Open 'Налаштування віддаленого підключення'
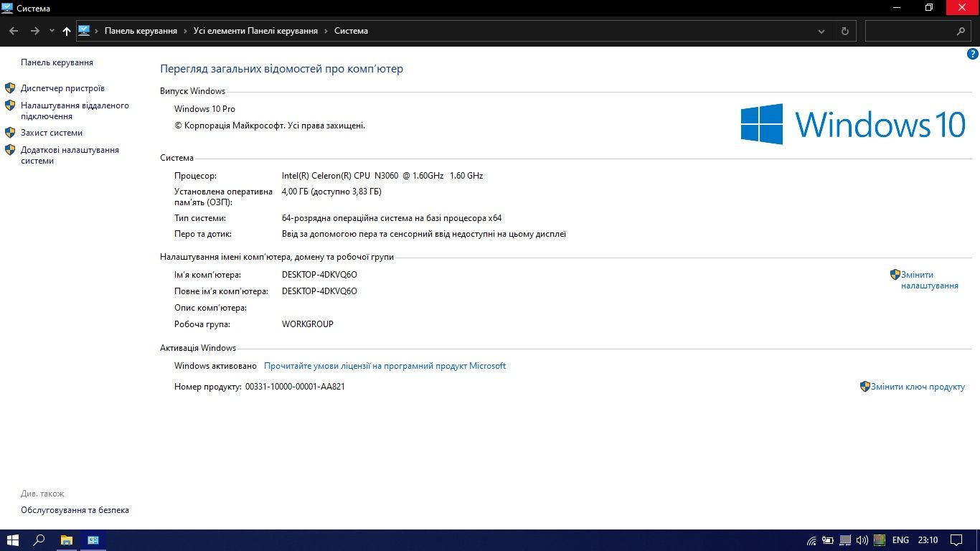 pyautogui.click(x=75, y=110)
